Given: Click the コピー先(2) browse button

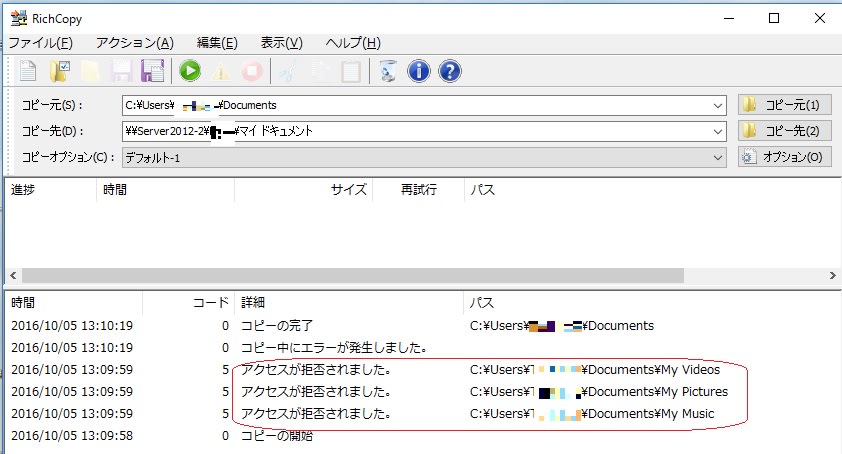Looking at the screenshot, I should [x=785, y=131].
